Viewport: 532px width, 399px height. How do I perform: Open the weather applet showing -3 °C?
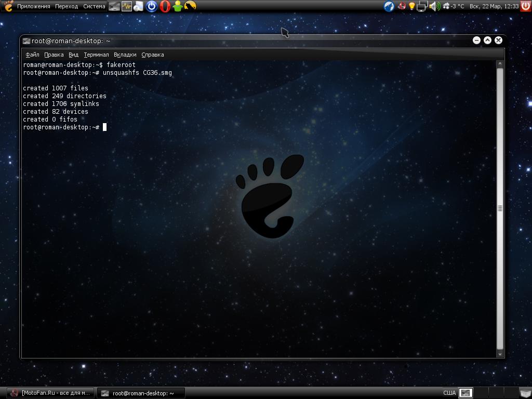454,6
